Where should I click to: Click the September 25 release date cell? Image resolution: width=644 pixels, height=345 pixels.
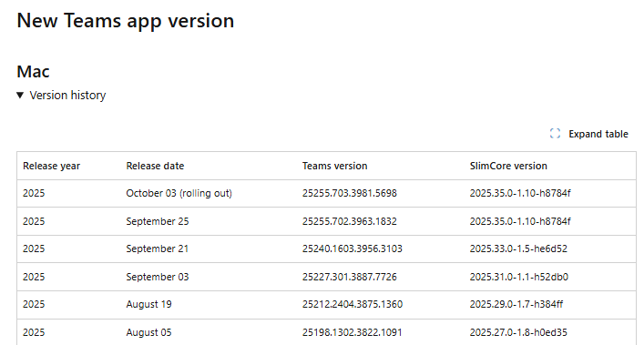click(x=158, y=221)
